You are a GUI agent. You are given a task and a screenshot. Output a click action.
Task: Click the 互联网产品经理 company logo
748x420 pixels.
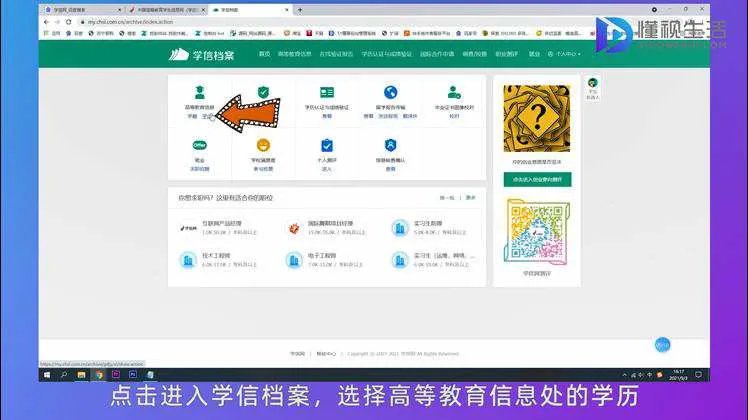point(188,228)
